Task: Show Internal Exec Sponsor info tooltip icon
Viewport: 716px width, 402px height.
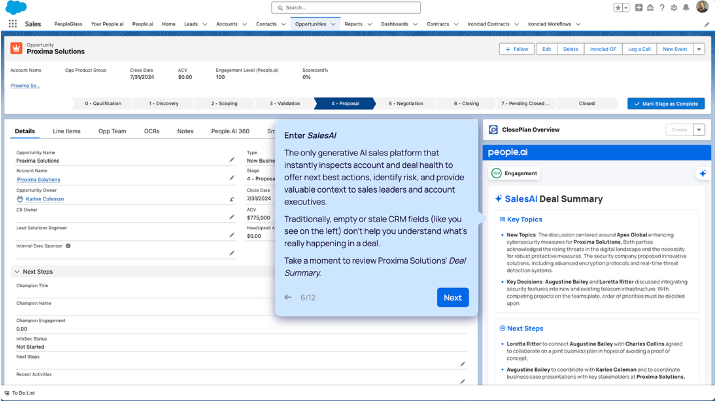Action: coord(68,246)
